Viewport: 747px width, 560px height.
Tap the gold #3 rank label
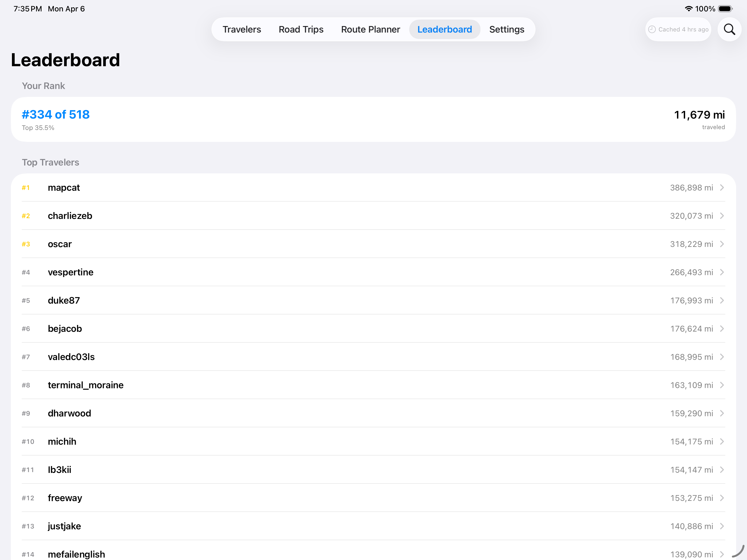click(x=26, y=244)
